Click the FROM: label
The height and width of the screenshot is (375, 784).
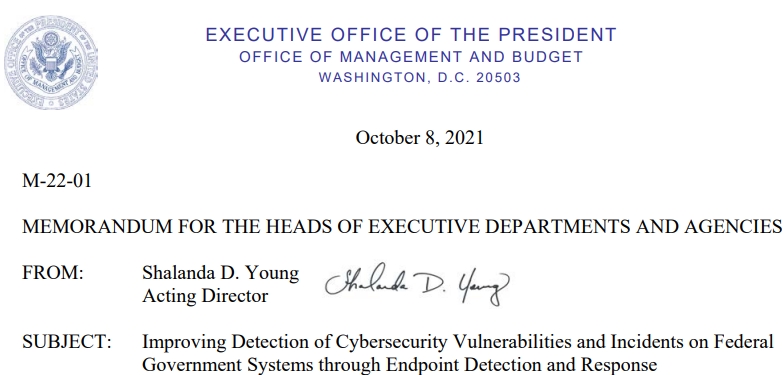pos(52,273)
